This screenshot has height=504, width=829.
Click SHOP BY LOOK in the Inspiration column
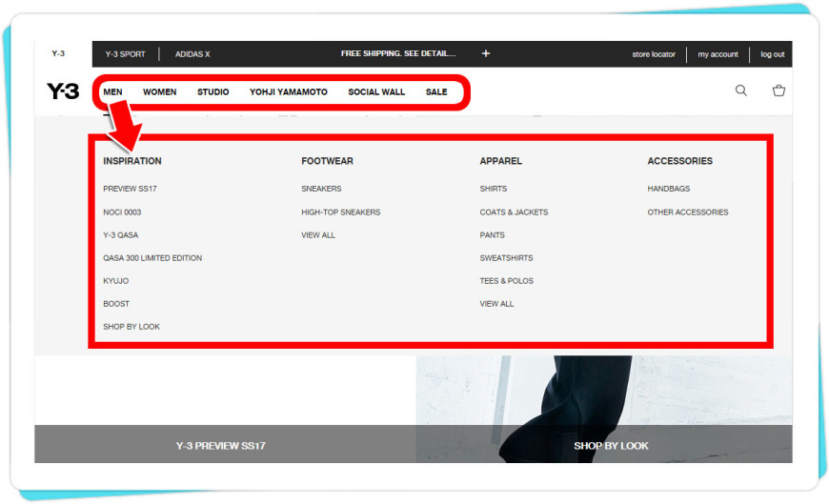[131, 326]
